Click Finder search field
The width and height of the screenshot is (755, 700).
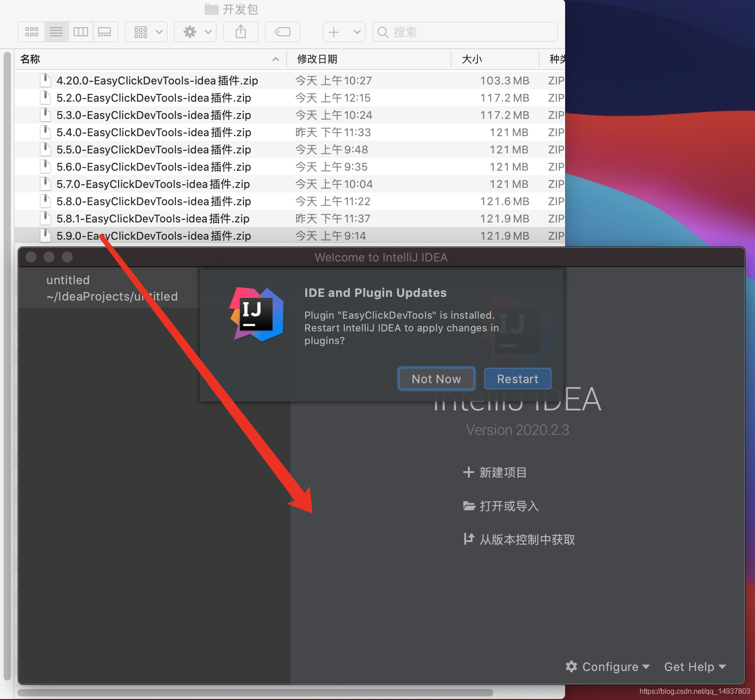(465, 32)
